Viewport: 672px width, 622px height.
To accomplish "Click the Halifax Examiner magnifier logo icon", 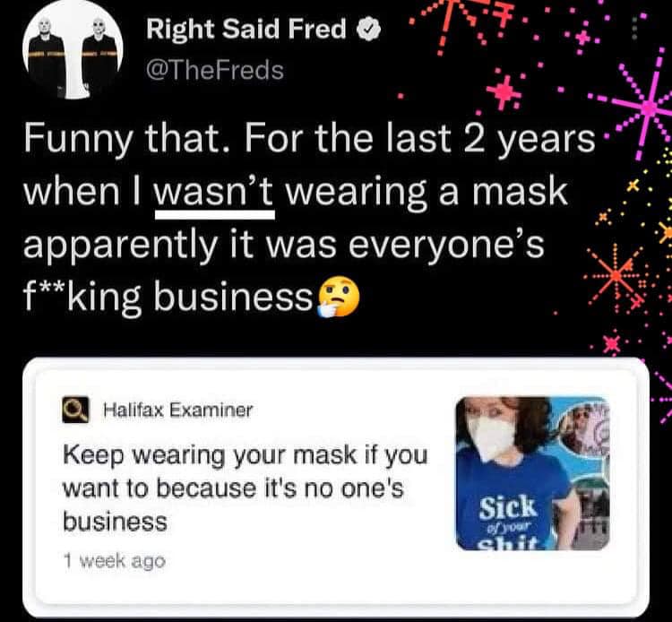I will (x=75, y=410).
